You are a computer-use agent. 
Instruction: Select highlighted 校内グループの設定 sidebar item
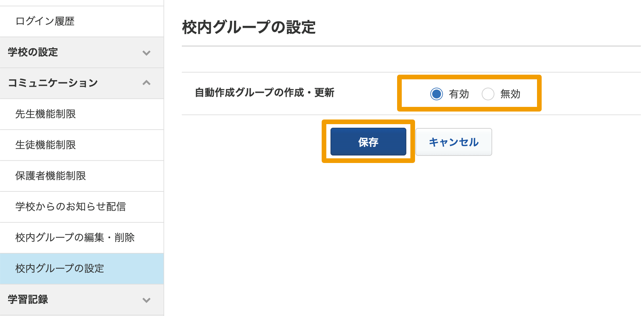(x=82, y=269)
